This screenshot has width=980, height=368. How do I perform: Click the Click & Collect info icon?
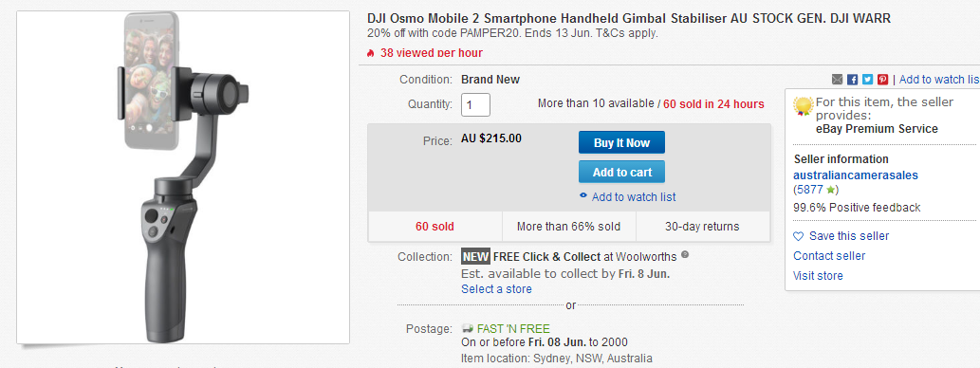click(x=685, y=255)
